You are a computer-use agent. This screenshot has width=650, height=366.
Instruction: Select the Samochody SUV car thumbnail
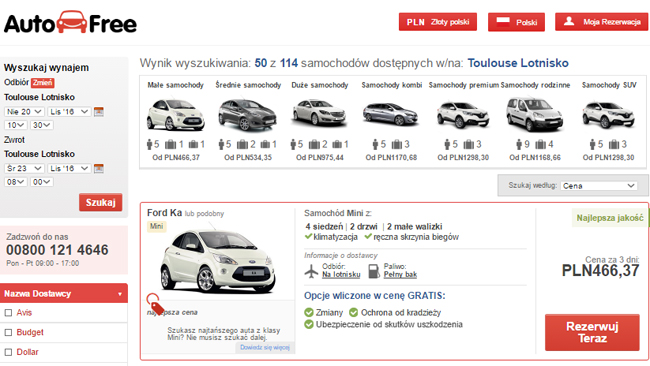[608, 114]
